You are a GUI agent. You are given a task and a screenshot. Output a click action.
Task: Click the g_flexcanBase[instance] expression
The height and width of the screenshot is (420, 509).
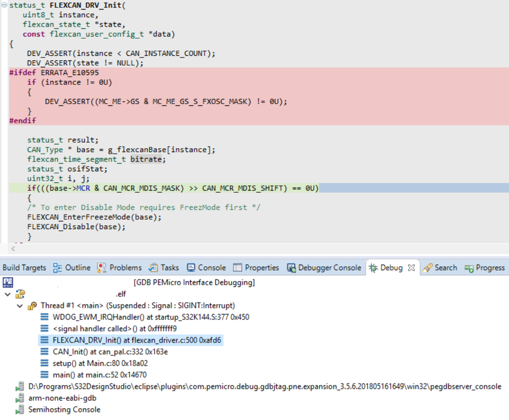point(159,150)
